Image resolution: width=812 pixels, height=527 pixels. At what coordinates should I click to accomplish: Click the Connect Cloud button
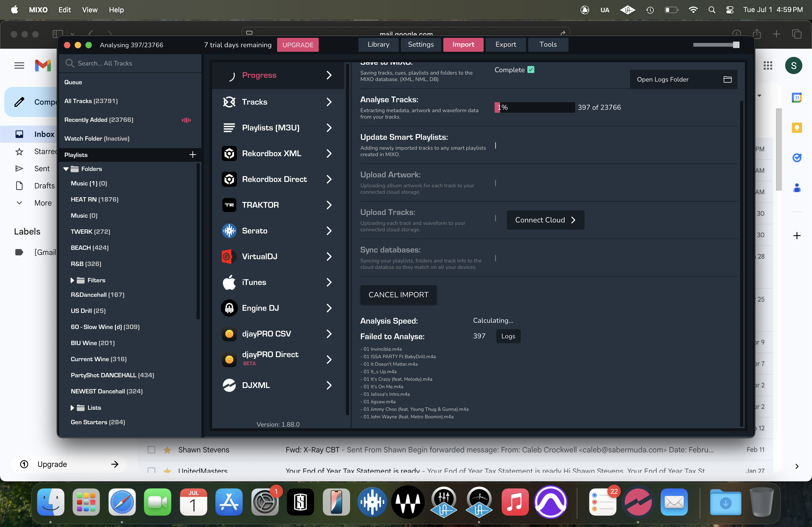(545, 220)
